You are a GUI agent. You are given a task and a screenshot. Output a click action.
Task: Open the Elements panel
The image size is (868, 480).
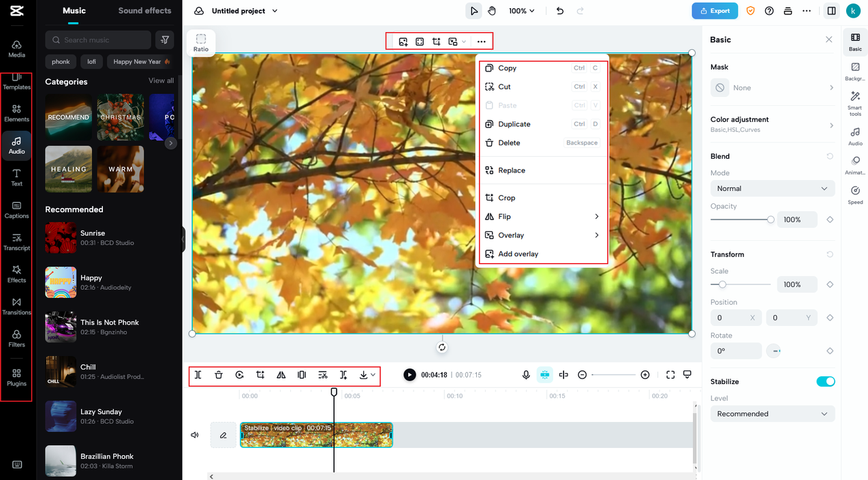tap(16, 113)
